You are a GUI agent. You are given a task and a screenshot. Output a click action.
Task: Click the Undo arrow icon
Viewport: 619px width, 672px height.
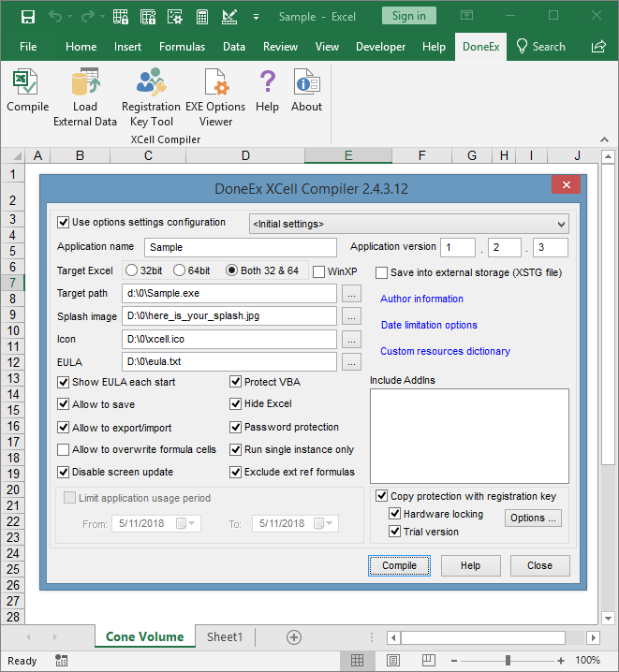55,17
